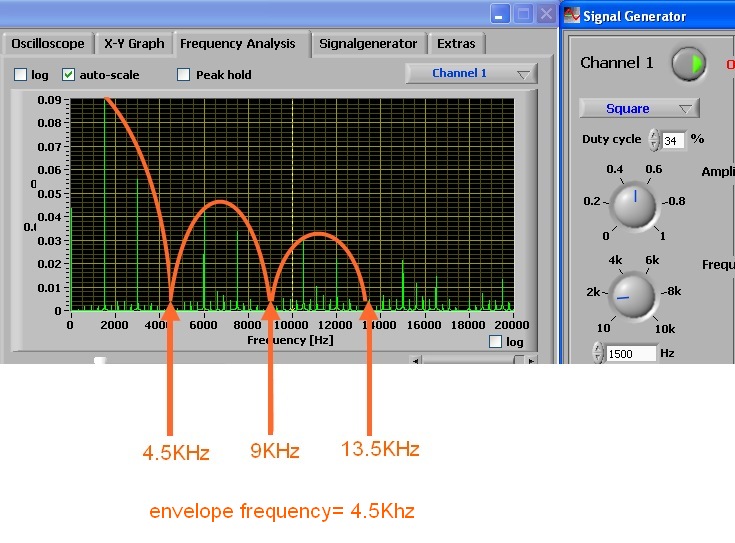The height and width of the screenshot is (543, 735).
Task: Select the Frequency Analysis tab
Action: (238, 44)
